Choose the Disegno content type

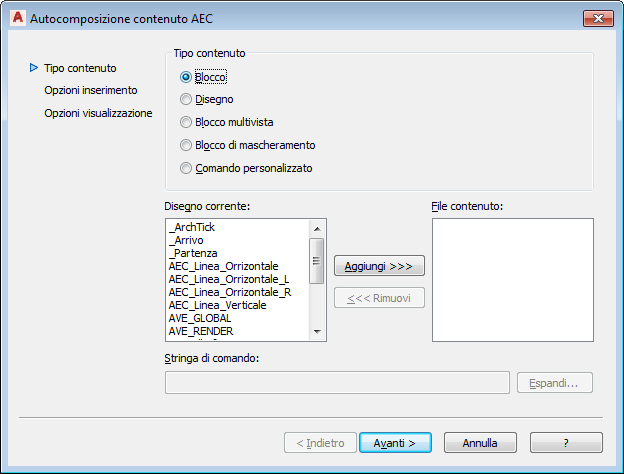tap(185, 99)
